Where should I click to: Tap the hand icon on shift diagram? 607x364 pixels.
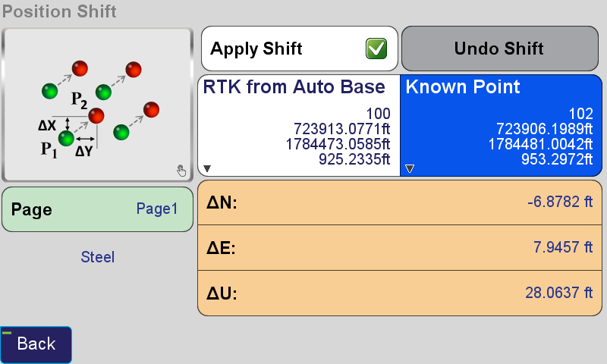tap(181, 170)
